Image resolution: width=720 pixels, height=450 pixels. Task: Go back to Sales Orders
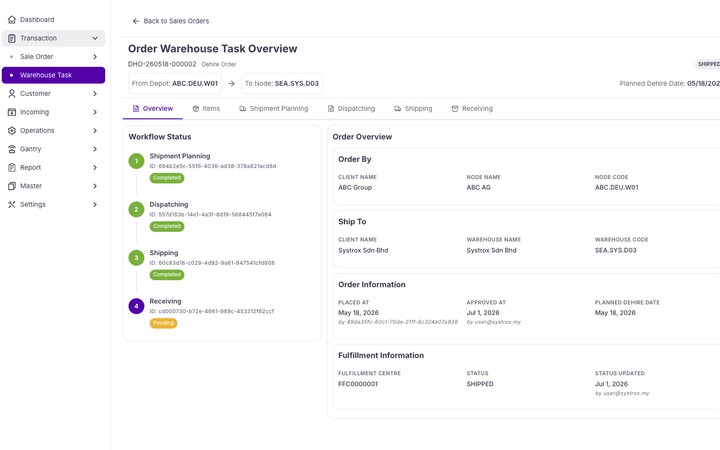point(171,21)
